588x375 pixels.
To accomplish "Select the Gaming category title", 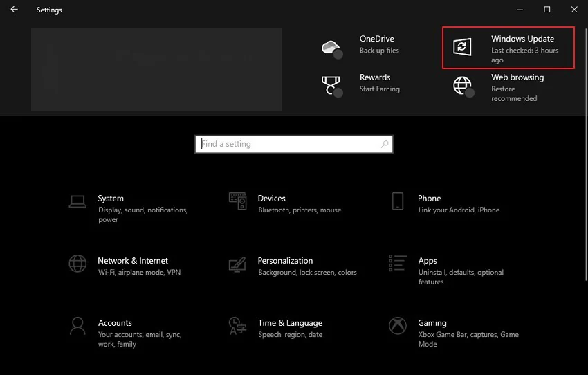I will pyautogui.click(x=432, y=323).
